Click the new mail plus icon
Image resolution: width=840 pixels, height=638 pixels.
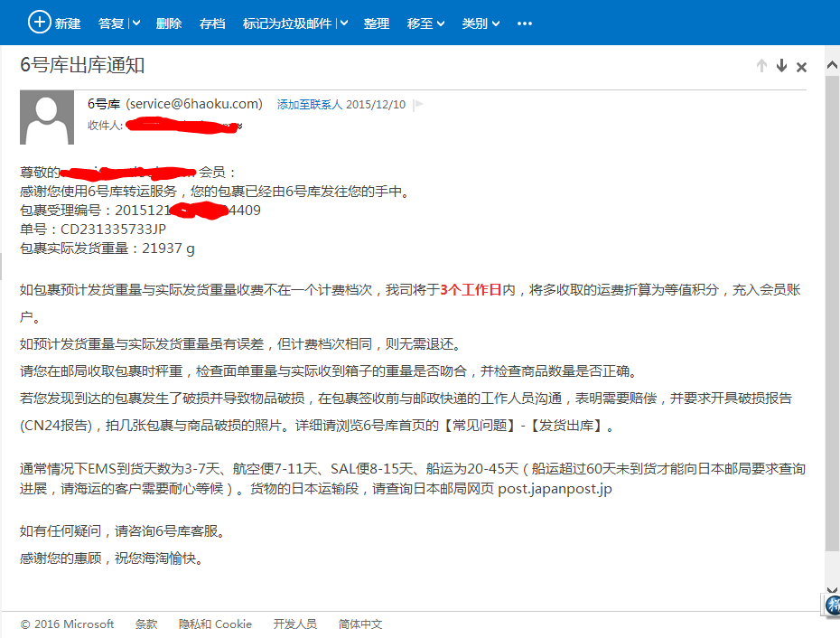tap(39, 23)
